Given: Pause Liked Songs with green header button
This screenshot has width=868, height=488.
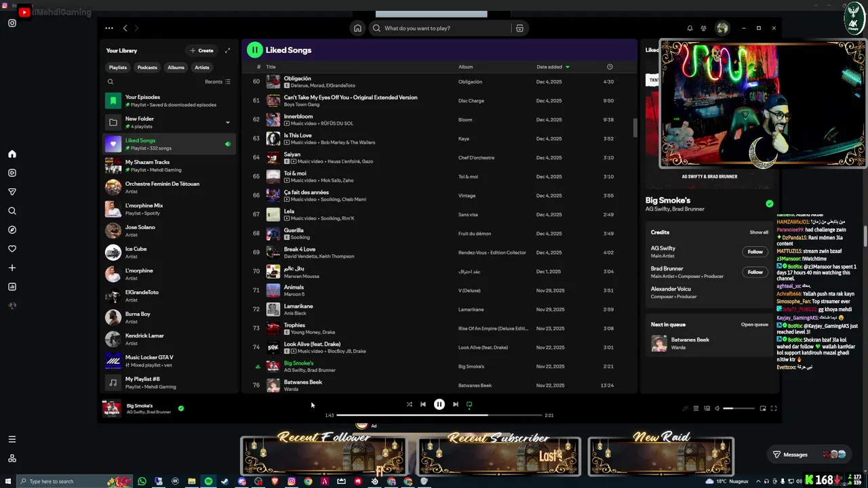Looking at the screenshot, I should pyautogui.click(x=254, y=49).
